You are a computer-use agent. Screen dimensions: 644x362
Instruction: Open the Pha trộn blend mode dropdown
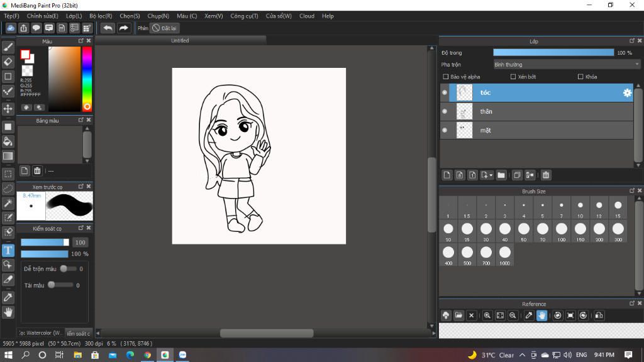point(566,64)
